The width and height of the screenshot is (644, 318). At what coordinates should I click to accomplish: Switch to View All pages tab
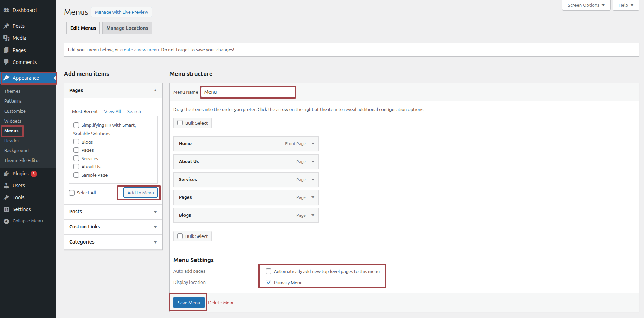(112, 111)
